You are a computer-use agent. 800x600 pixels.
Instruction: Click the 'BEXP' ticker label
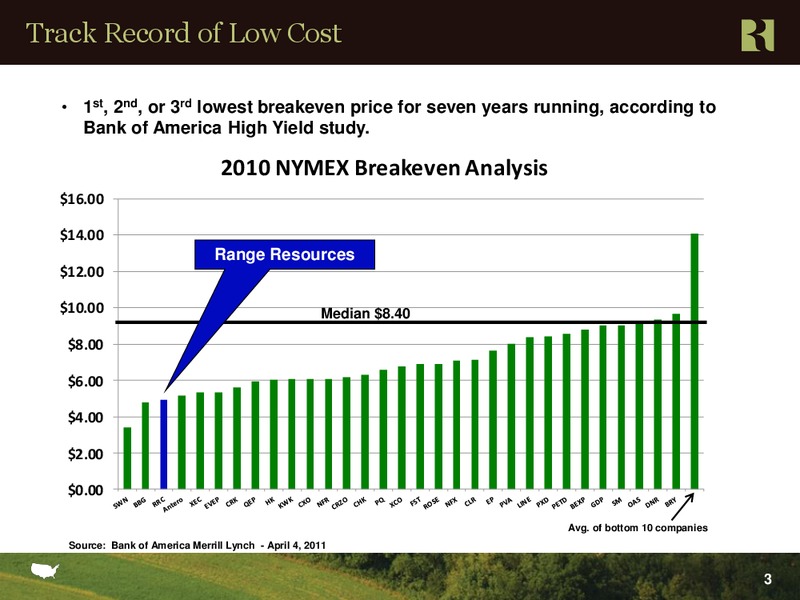(x=578, y=503)
